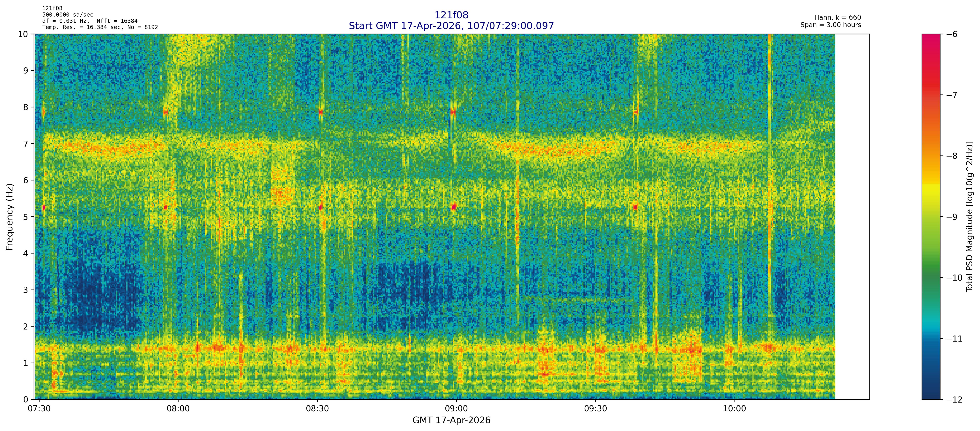980x431 pixels.
Task: Click the 07:30 time axis tick label
Action: 39,409
